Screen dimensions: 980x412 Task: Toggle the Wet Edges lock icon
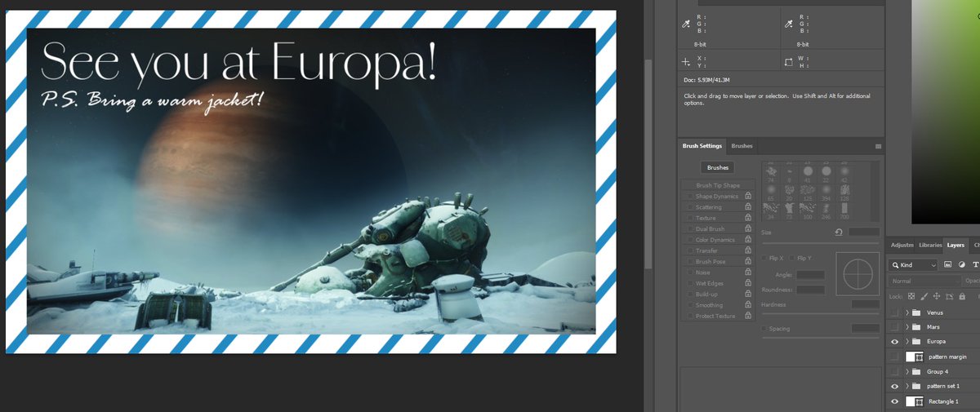748,283
